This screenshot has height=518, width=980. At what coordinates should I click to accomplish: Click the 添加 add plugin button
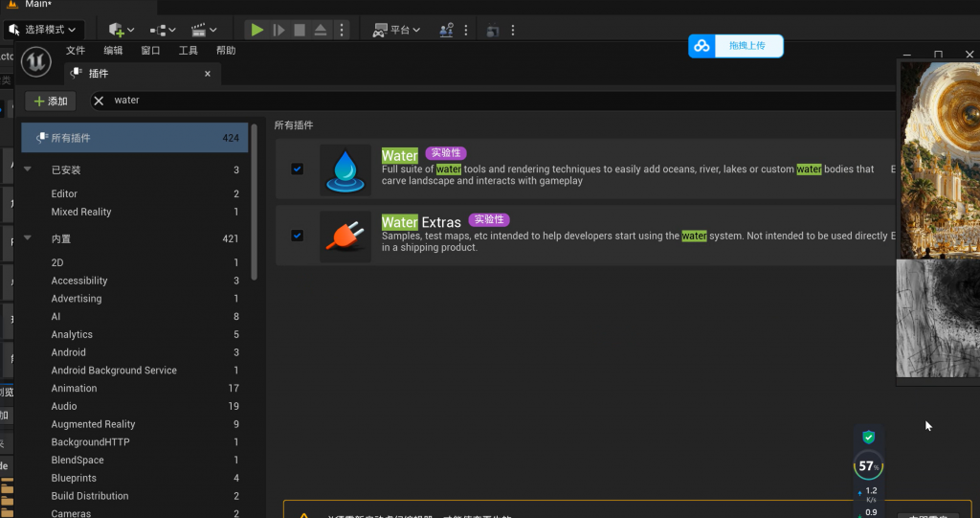[x=51, y=101]
